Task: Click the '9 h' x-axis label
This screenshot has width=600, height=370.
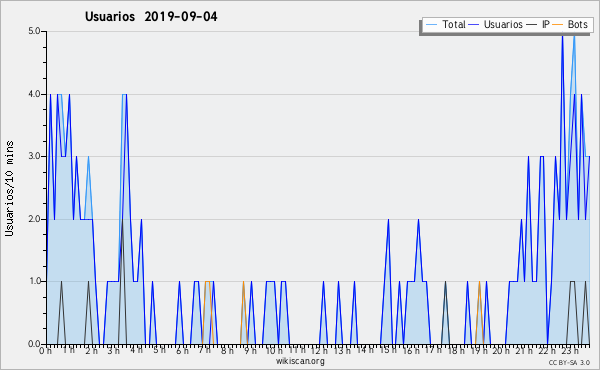Action: click(x=250, y=351)
